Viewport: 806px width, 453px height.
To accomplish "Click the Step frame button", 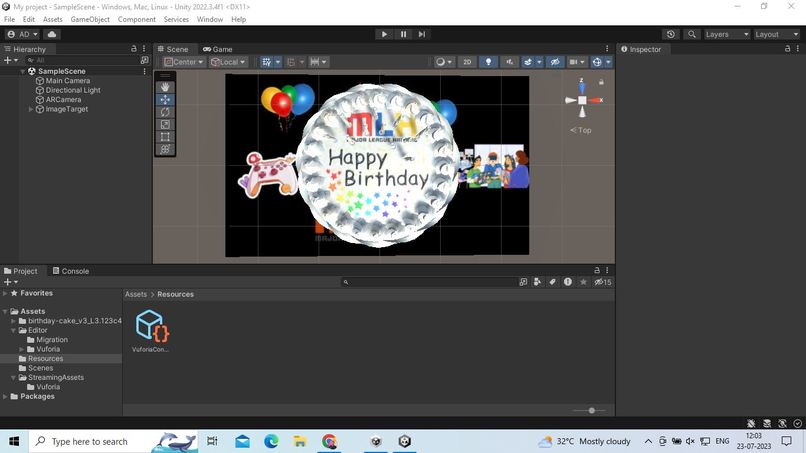I will tap(422, 34).
